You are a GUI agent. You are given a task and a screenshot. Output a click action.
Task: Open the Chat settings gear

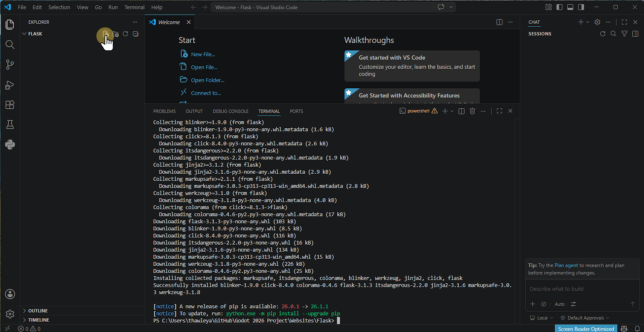pyautogui.click(x=597, y=22)
